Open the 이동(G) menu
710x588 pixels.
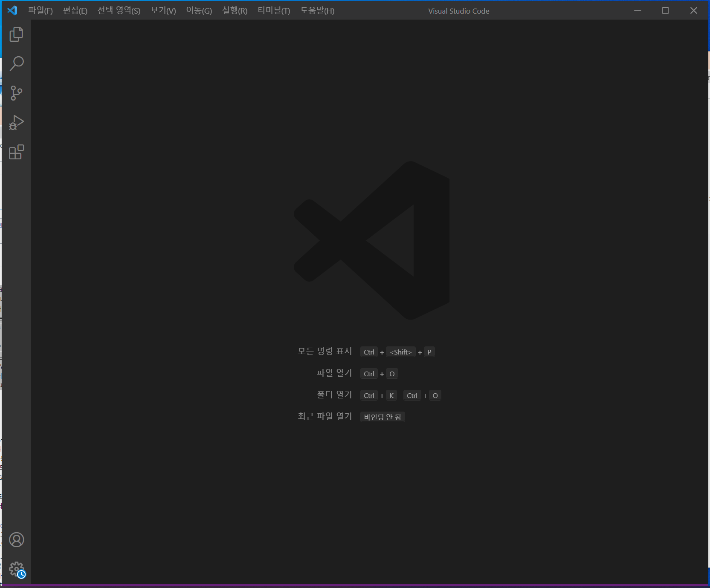pyautogui.click(x=199, y=11)
